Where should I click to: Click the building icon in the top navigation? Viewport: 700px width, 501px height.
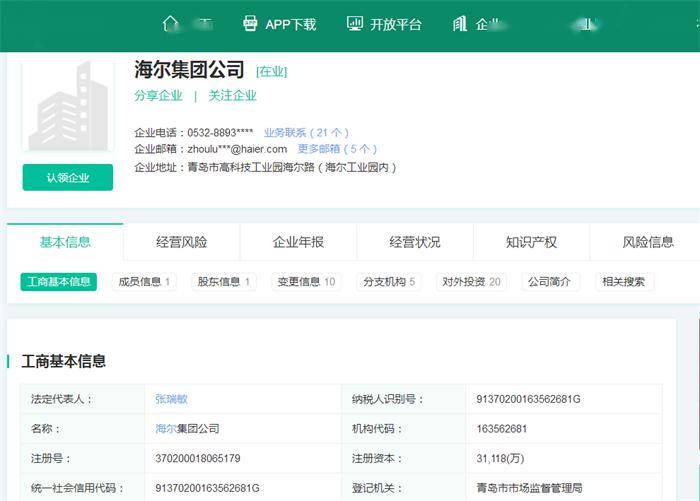pyautogui.click(x=459, y=23)
